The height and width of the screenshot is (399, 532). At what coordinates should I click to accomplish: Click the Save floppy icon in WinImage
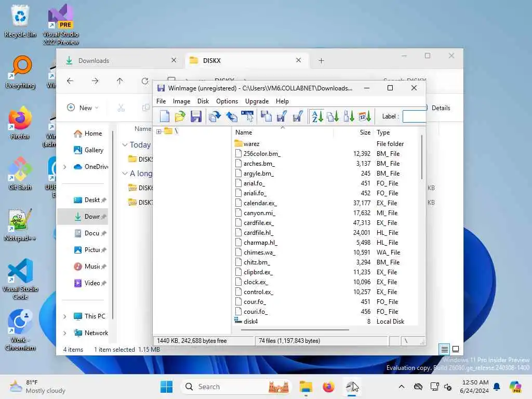coord(196,116)
